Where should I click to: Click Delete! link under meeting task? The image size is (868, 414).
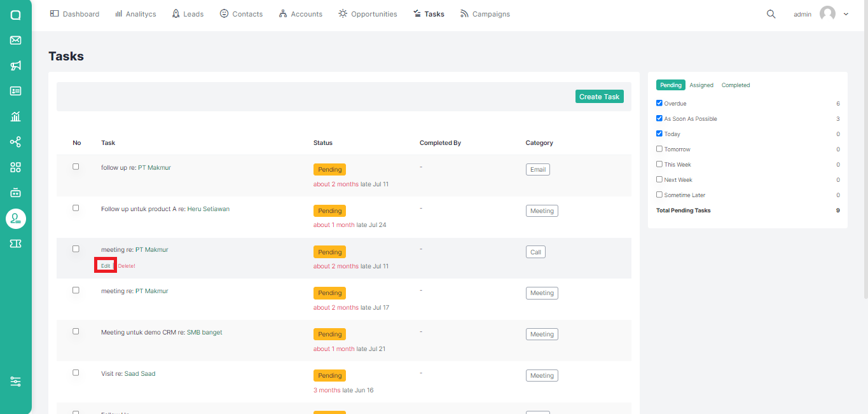tap(127, 266)
